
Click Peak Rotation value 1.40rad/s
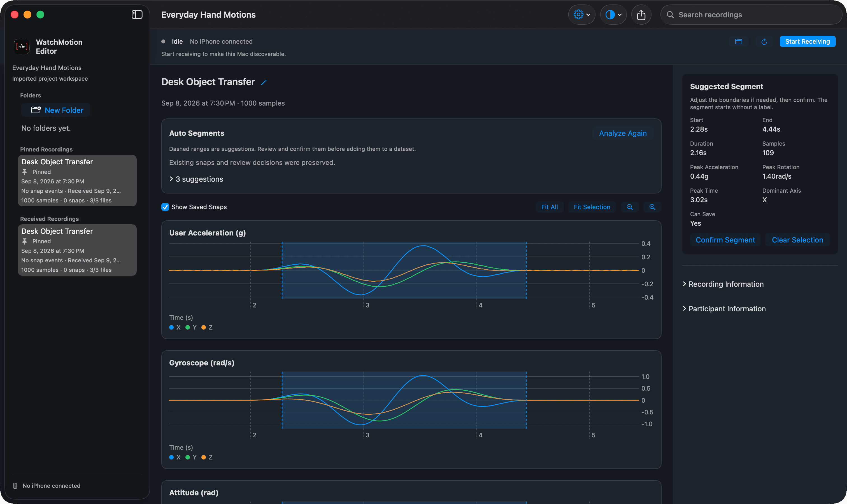pyautogui.click(x=777, y=176)
